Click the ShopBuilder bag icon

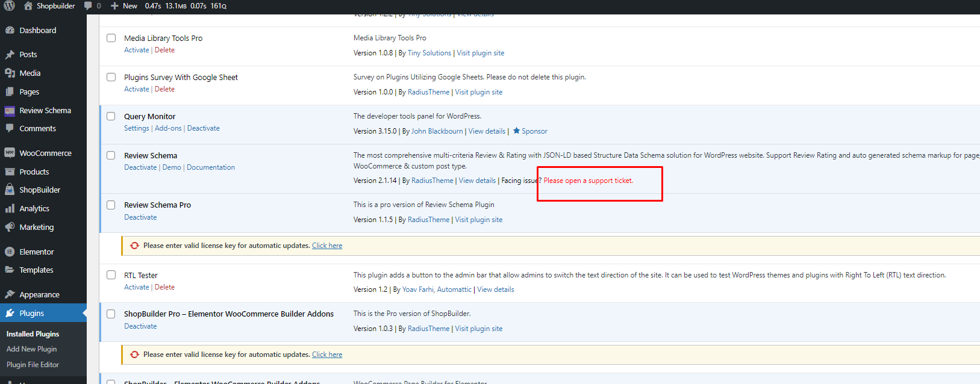[x=10, y=190]
